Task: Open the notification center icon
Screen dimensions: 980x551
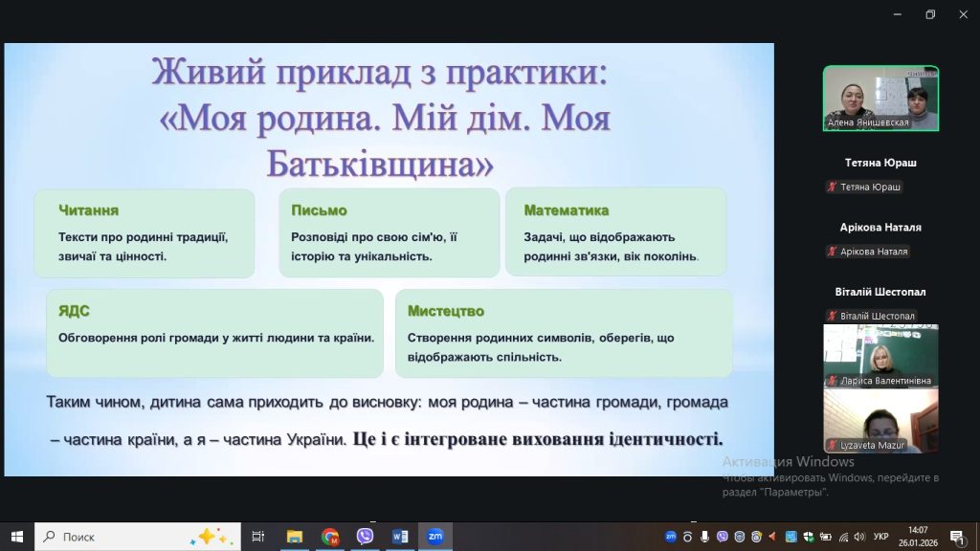Action: coord(956,537)
